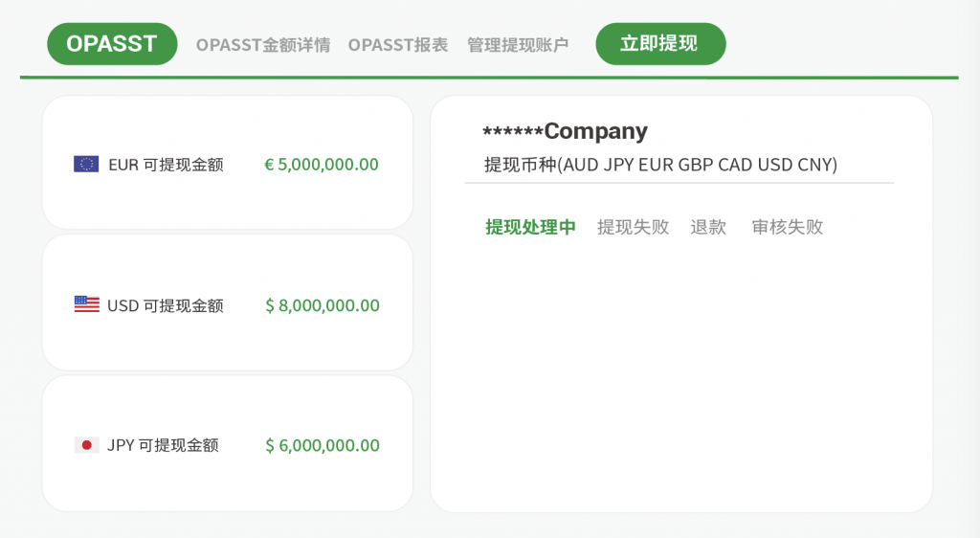Click the EUR European Union flag icon
The height and width of the screenshot is (538, 980).
86,164
